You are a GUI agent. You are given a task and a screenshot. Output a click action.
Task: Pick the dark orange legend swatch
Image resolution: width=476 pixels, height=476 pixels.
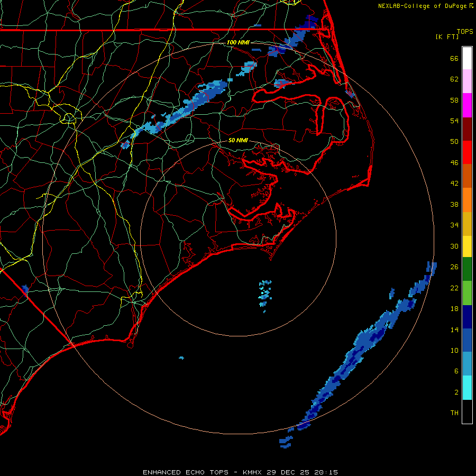467,176
